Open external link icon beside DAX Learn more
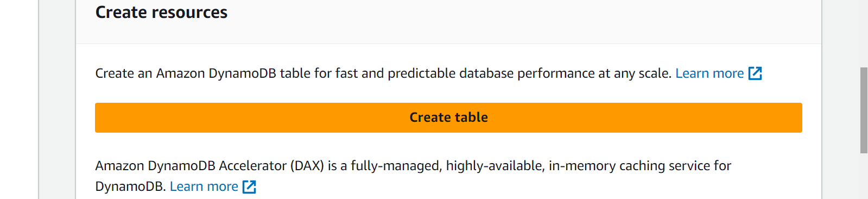The height and width of the screenshot is (199, 868). click(249, 187)
